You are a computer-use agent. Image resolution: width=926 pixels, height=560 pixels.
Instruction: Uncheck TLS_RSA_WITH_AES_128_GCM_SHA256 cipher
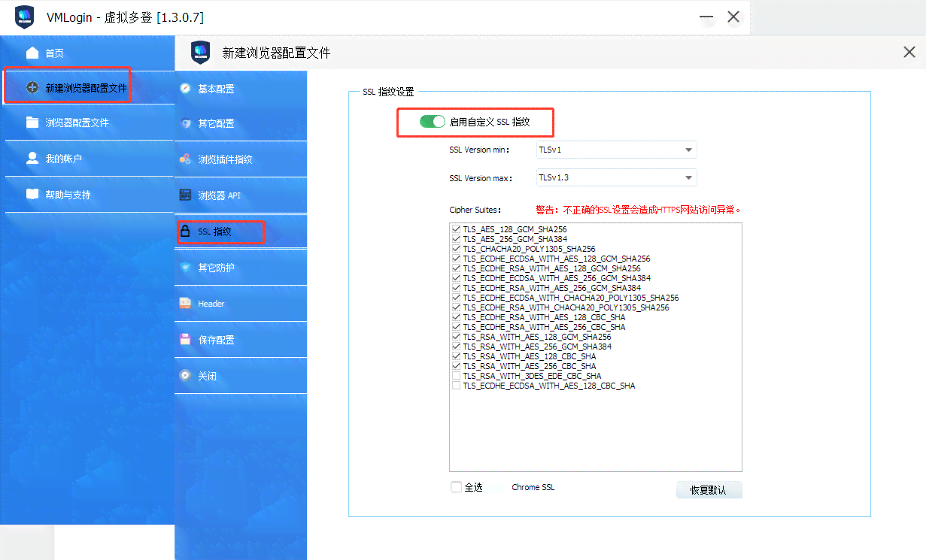coord(456,336)
